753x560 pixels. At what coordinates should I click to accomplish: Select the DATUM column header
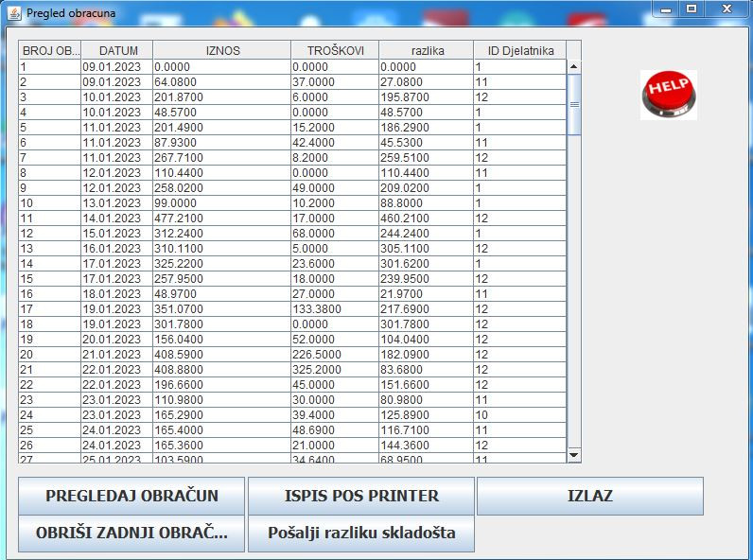click(117, 50)
